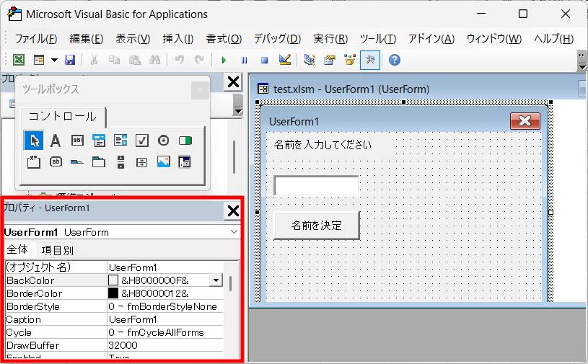Open the ヘルプ(H) menu
Image resolution: width=588 pixels, height=364 pixels.
point(554,39)
